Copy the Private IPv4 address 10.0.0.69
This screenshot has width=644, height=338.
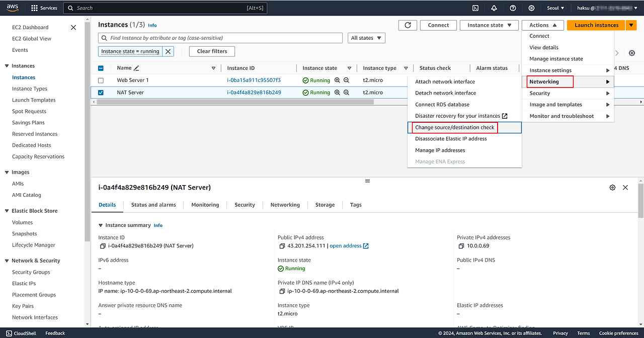click(x=461, y=246)
